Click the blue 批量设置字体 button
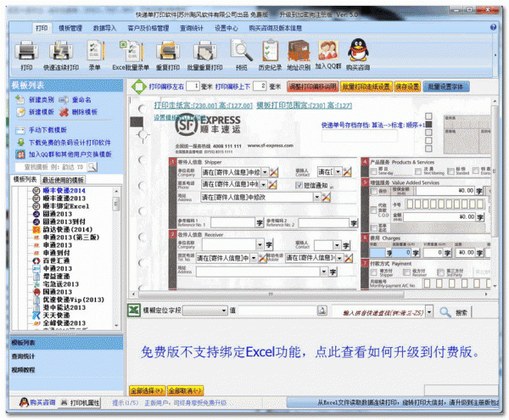 click(x=446, y=87)
